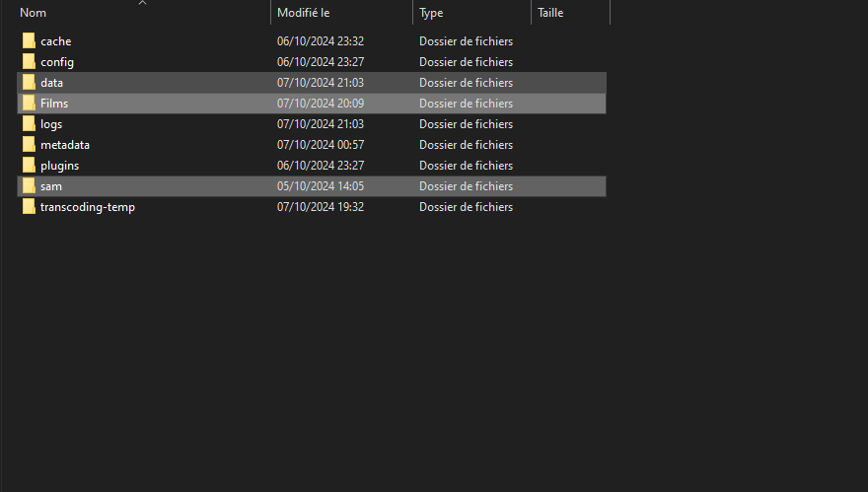Click the logs folder icon
The image size is (868, 492).
(29, 124)
